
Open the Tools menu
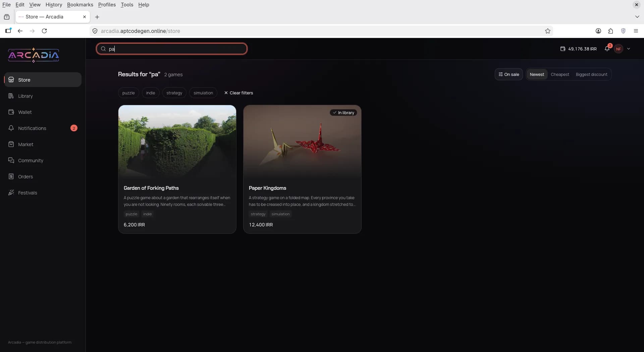127,5
